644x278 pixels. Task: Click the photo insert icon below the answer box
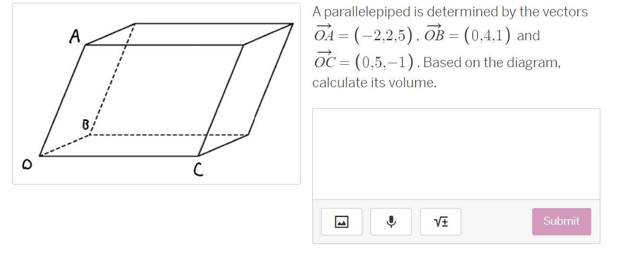[341, 221]
